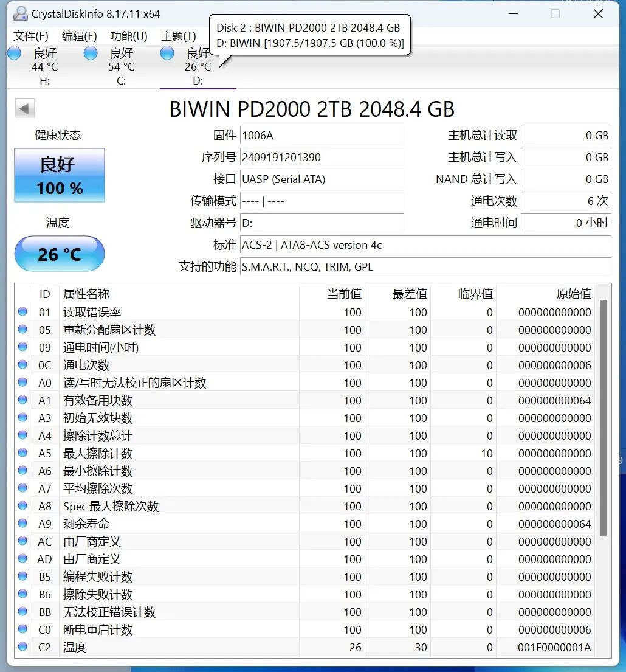This screenshot has width=626, height=672.
Task: Click the blue health indicator for drive C:
Action: (90, 53)
